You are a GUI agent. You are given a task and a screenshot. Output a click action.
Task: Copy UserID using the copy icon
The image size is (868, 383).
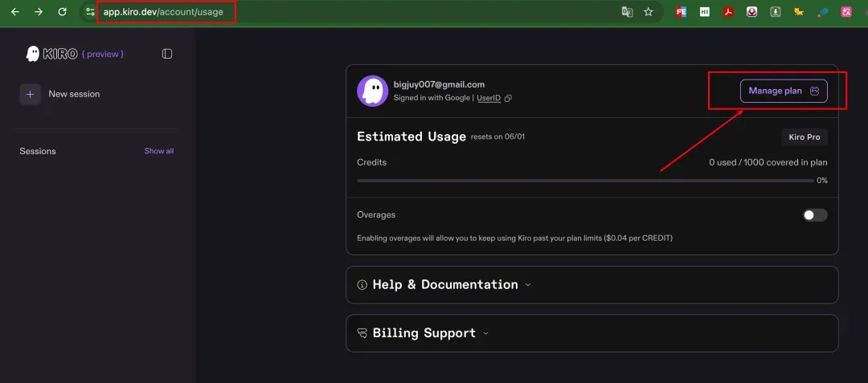508,99
